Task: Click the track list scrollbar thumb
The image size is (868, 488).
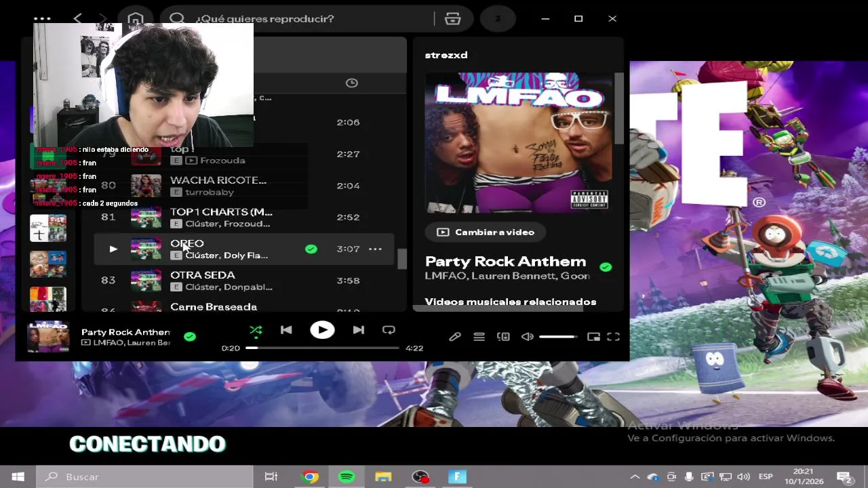Action: (402, 258)
